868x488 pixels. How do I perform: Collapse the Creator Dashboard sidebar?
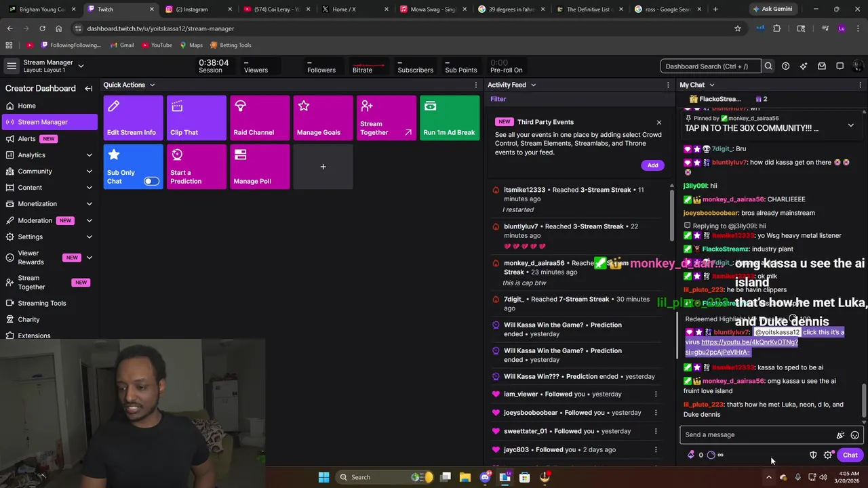point(88,88)
